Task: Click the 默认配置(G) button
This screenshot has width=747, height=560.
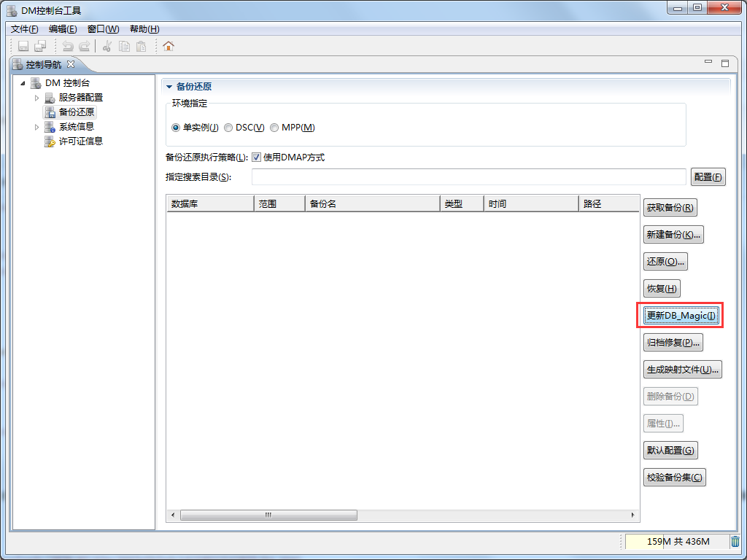Action: pyautogui.click(x=670, y=451)
